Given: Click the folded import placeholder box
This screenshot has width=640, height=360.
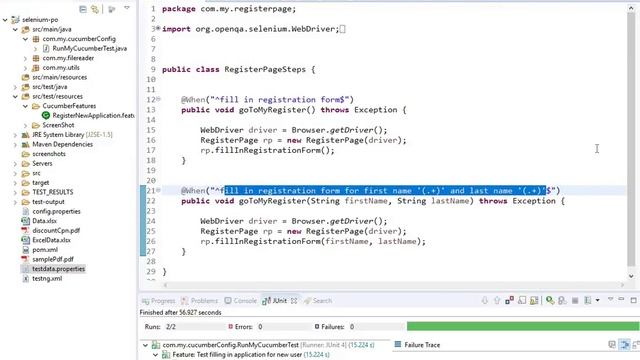Looking at the screenshot, I should coord(342,29).
